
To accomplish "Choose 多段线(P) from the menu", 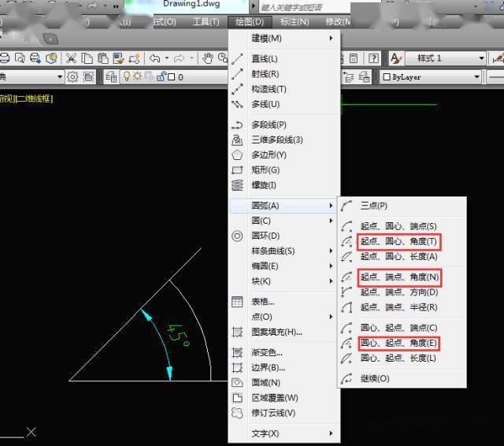I will (284, 125).
